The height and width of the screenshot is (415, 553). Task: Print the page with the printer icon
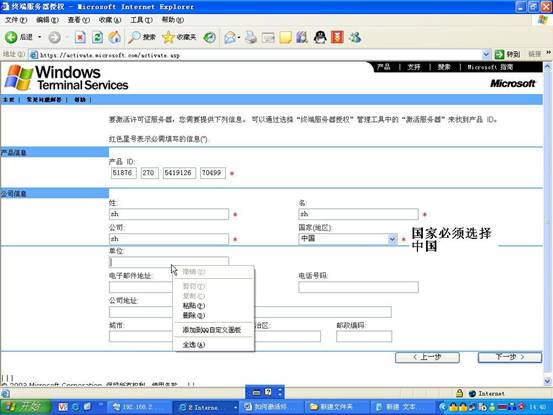tap(251, 37)
